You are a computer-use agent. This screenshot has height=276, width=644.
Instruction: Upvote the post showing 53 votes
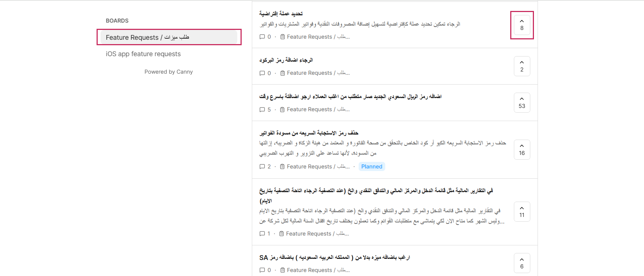[x=522, y=103]
